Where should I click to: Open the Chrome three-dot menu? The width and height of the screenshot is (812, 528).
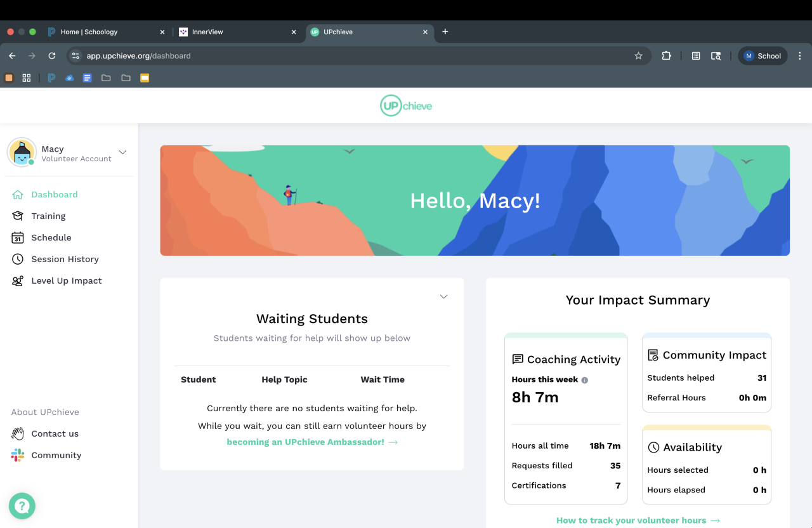799,56
